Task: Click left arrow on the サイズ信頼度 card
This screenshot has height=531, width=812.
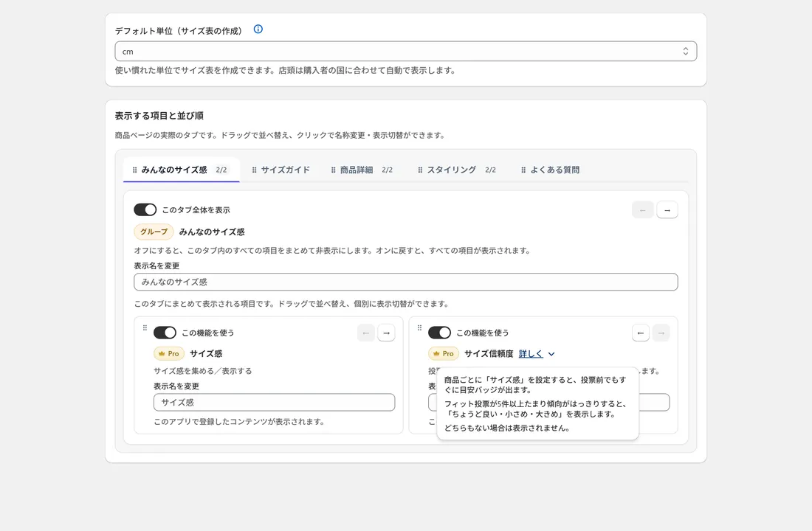Action: 641,333
